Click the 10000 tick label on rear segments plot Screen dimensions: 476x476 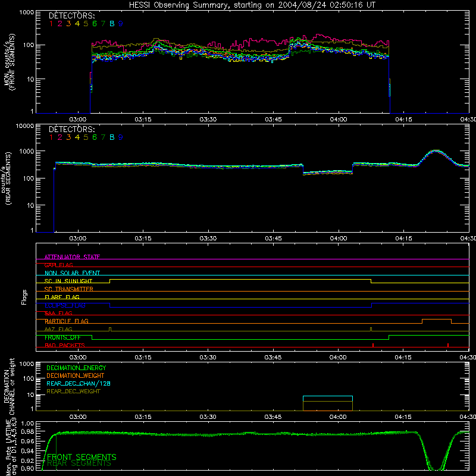click(x=25, y=126)
